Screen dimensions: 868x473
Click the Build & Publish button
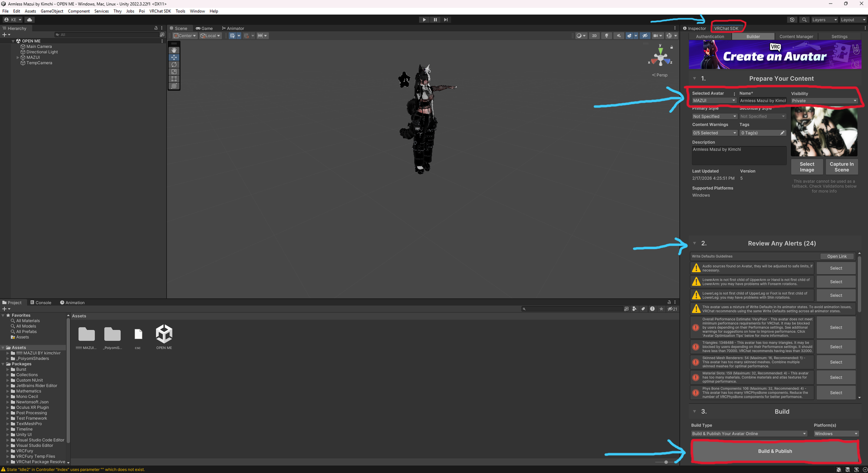775,451
